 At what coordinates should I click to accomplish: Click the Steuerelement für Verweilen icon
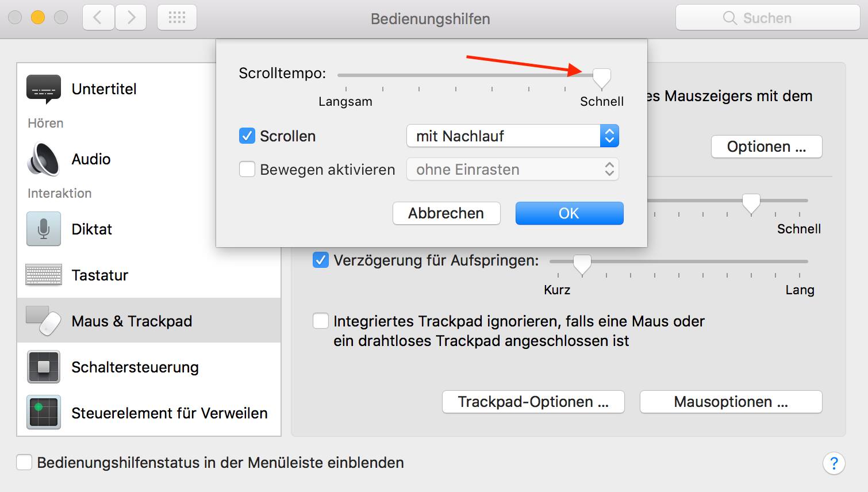tap(44, 413)
